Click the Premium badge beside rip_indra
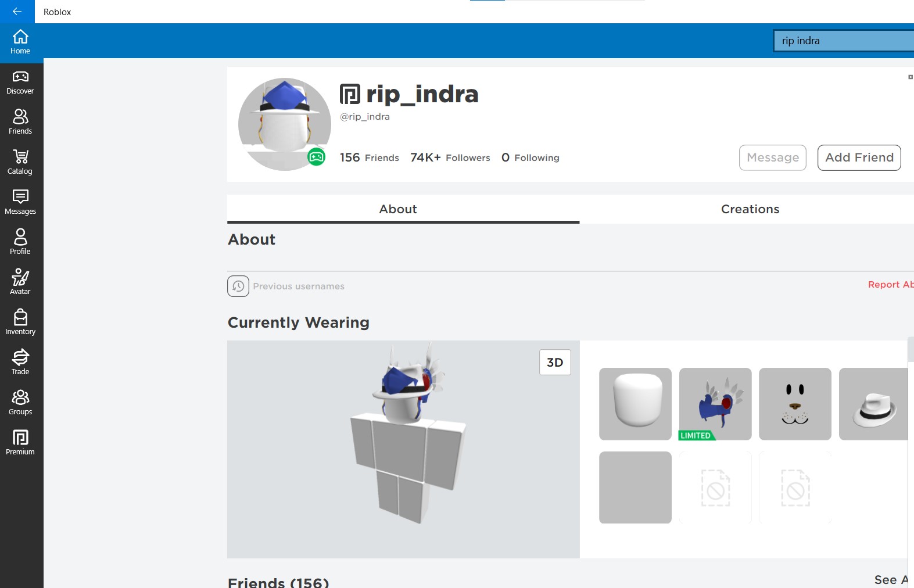 (x=350, y=94)
